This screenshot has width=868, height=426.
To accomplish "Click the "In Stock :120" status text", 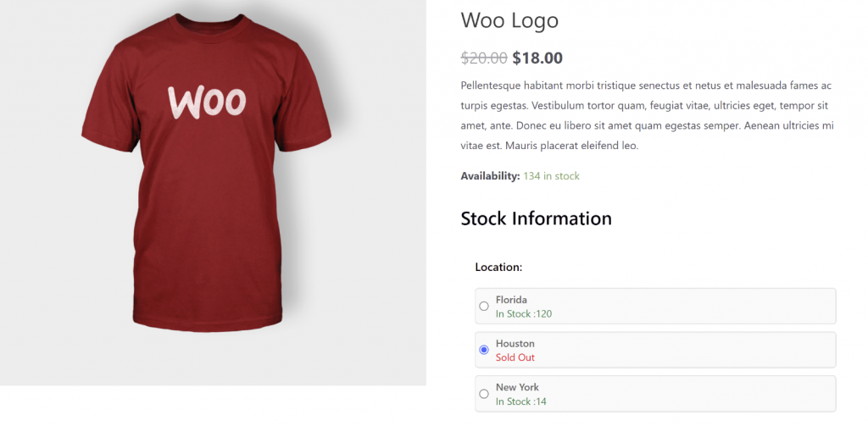I will [x=524, y=313].
